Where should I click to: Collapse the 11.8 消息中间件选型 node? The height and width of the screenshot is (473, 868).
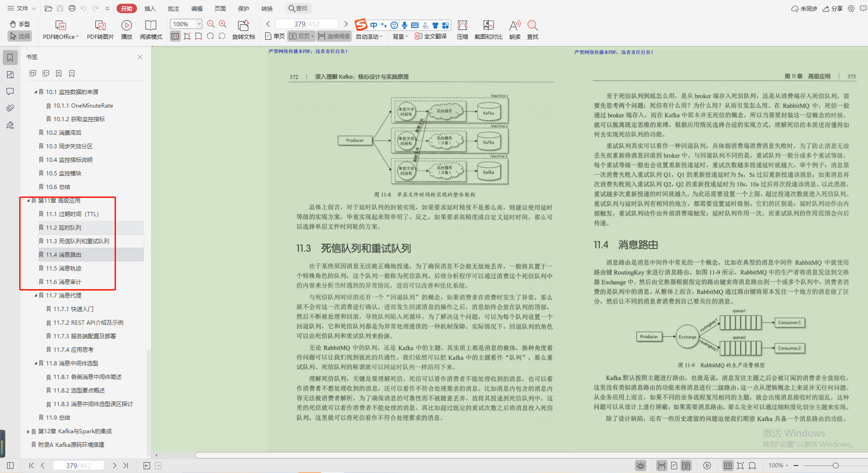(x=36, y=363)
